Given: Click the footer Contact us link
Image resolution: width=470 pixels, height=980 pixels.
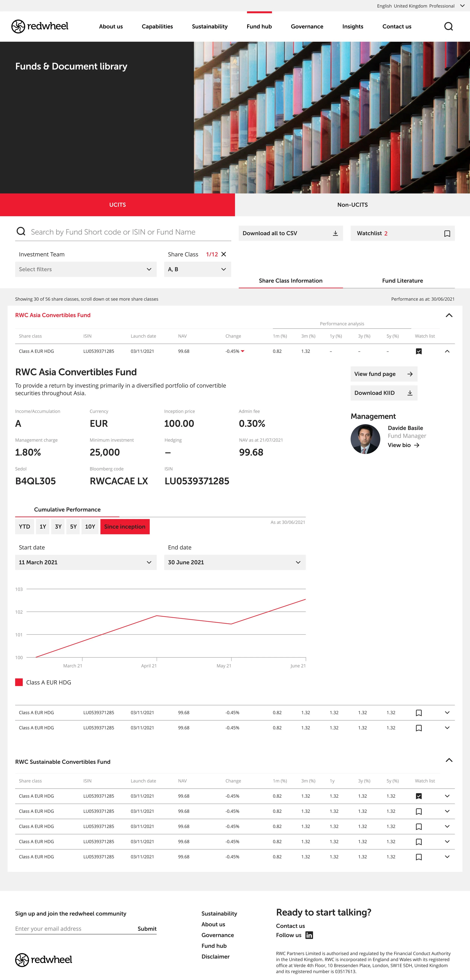Looking at the screenshot, I should click(x=290, y=926).
